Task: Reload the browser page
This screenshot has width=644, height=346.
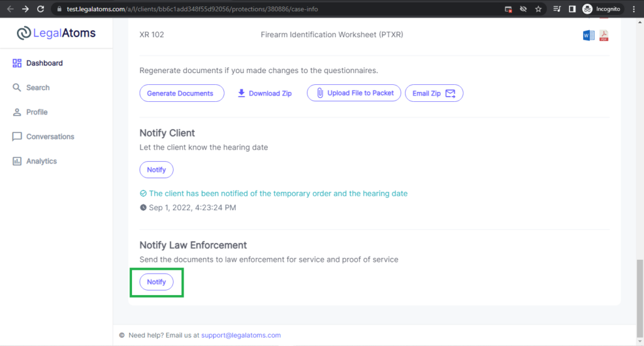Action: (x=40, y=9)
